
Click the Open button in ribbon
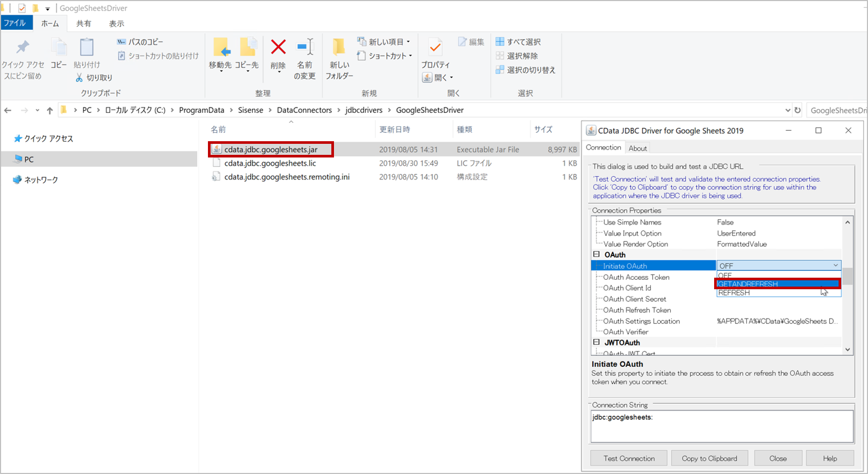click(x=437, y=78)
